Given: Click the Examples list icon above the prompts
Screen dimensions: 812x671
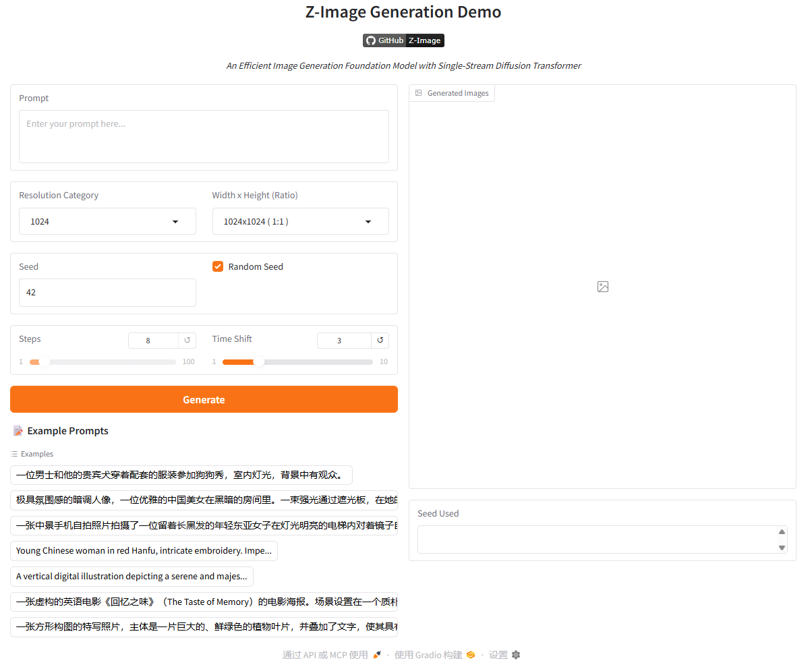Looking at the screenshot, I should pyautogui.click(x=13, y=454).
